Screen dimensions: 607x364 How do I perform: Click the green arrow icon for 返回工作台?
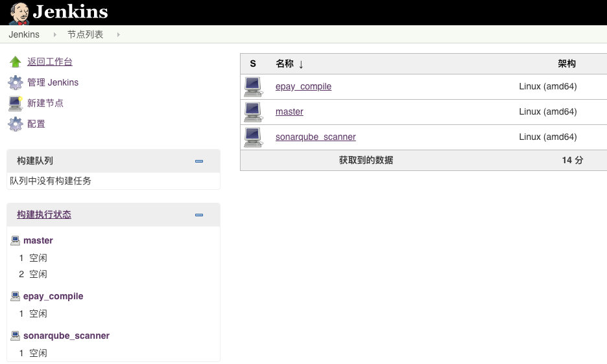pos(16,62)
